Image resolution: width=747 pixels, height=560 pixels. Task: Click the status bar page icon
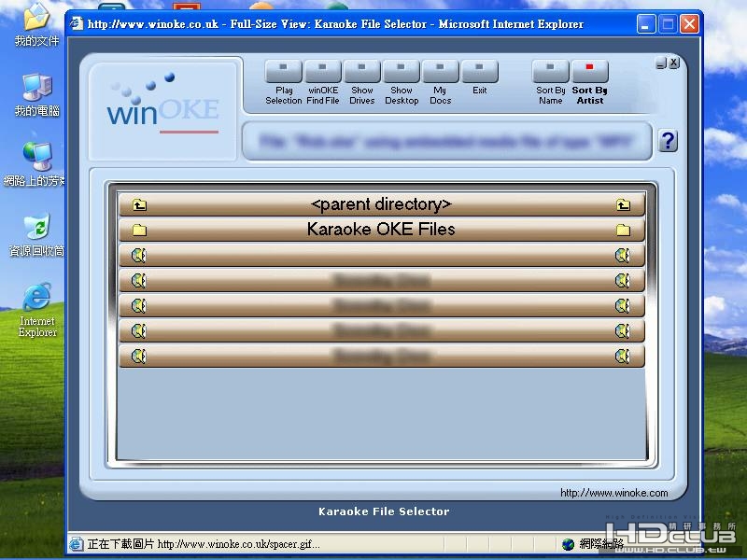tap(77, 544)
